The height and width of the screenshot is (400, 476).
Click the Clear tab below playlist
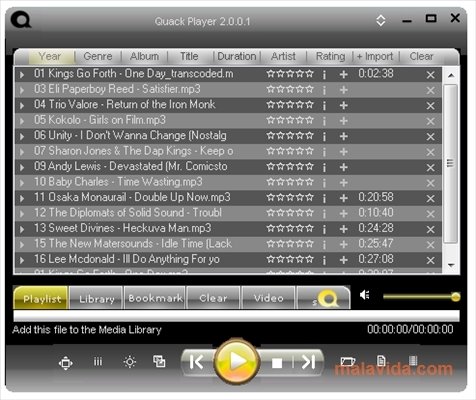click(x=213, y=298)
